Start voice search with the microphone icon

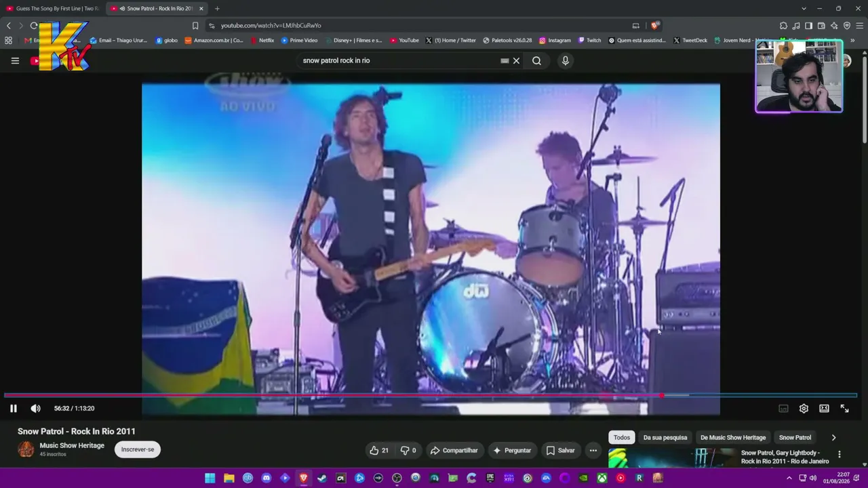(x=566, y=60)
